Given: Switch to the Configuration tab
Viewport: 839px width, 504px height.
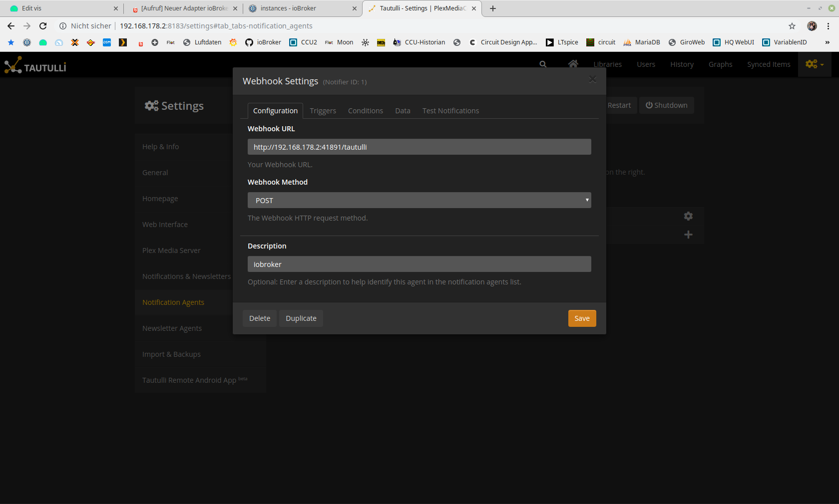Looking at the screenshot, I should (275, 111).
